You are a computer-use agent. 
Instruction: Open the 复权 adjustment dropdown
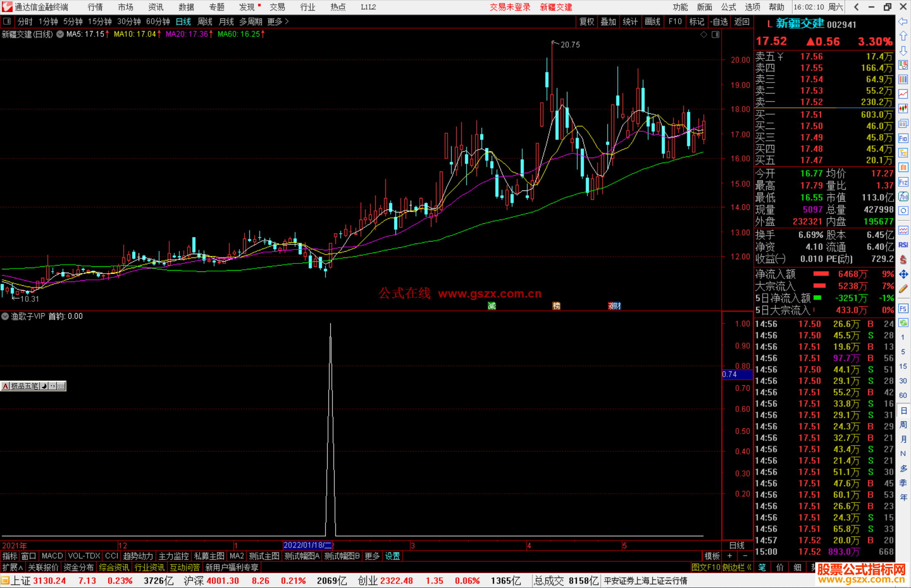tap(587, 21)
